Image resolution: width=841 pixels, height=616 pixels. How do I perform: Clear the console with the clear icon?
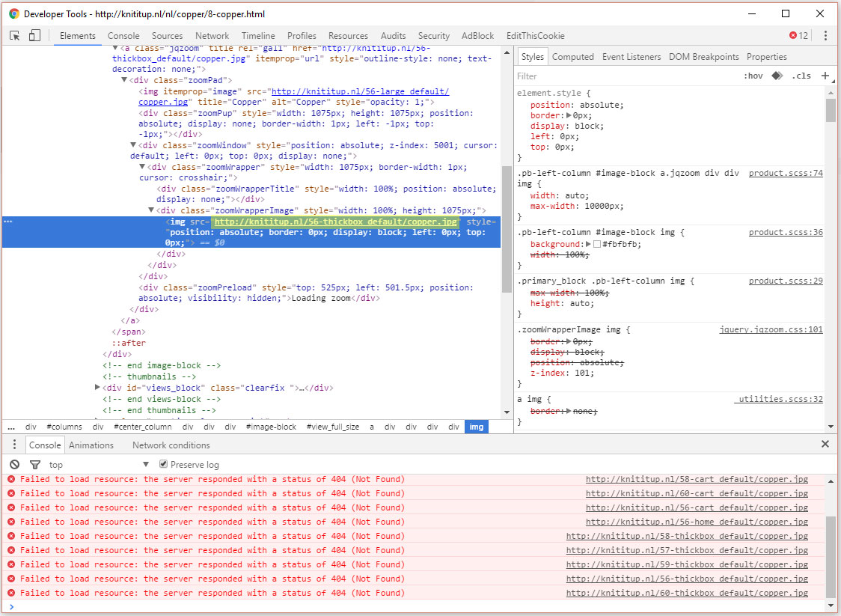tap(14, 465)
